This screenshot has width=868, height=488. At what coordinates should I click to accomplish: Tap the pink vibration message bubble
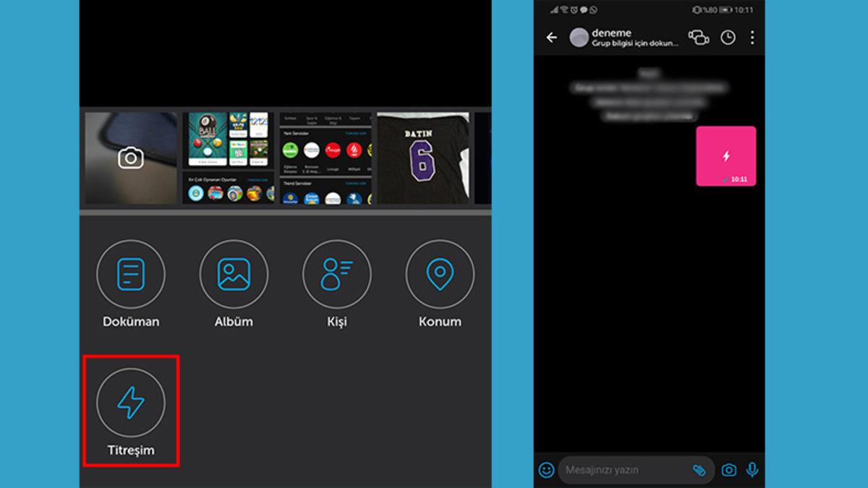pos(726,156)
